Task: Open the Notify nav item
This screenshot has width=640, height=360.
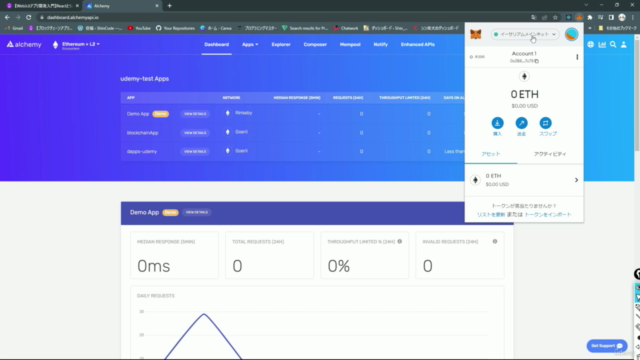Action: point(380,44)
